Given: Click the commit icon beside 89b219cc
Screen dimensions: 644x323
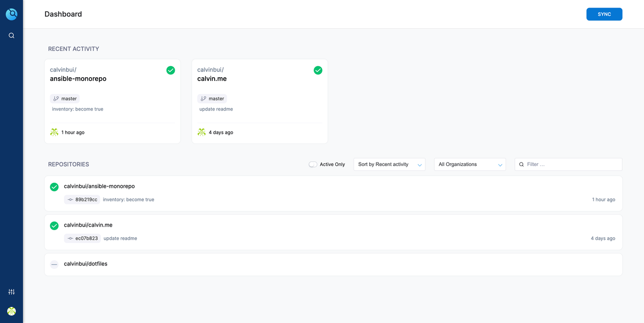Looking at the screenshot, I should click(x=70, y=199).
